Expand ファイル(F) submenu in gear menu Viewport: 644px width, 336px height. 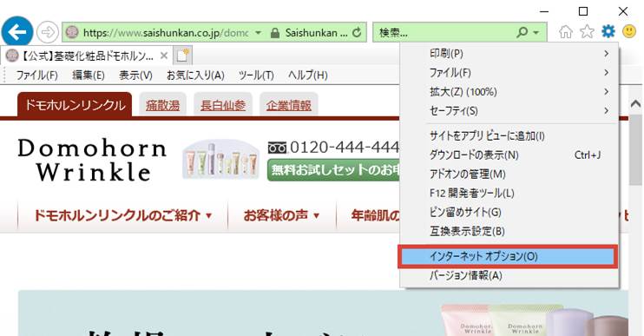[606, 73]
